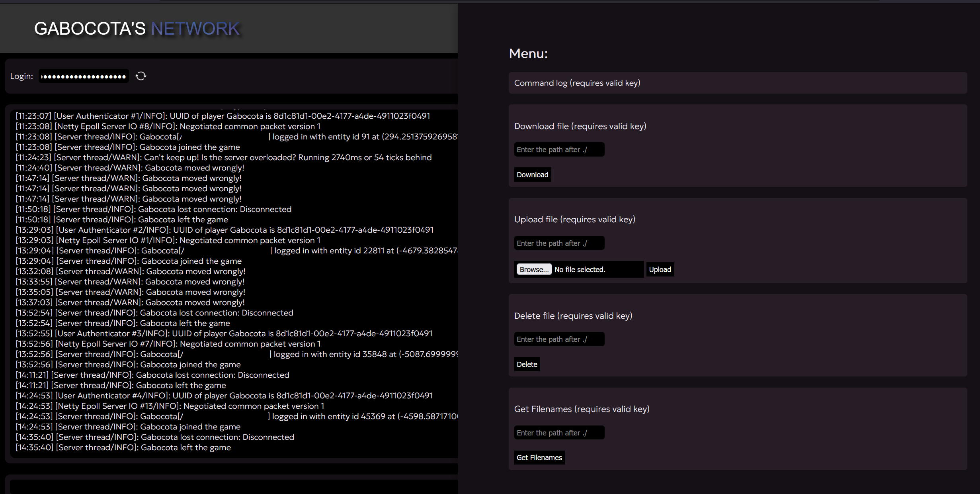
Task: Open the Command log menu entry
Action: click(x=577, y=83)
